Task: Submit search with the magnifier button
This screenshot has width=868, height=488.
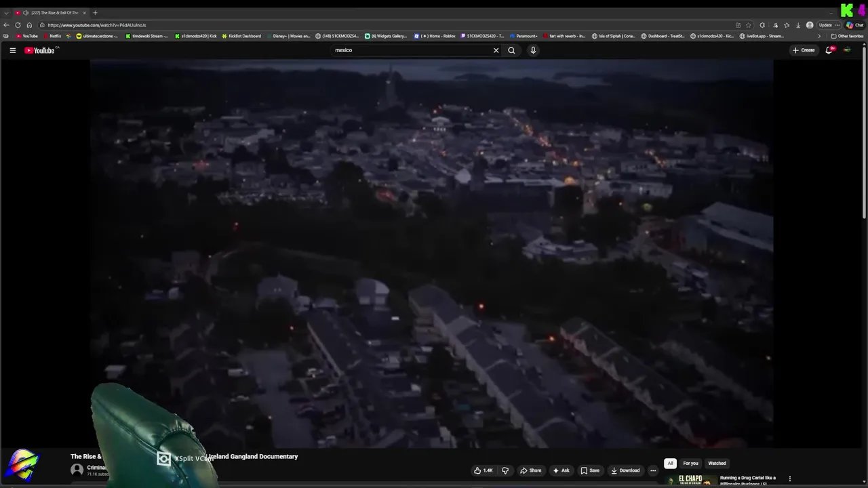Action: tap(511, 50)
